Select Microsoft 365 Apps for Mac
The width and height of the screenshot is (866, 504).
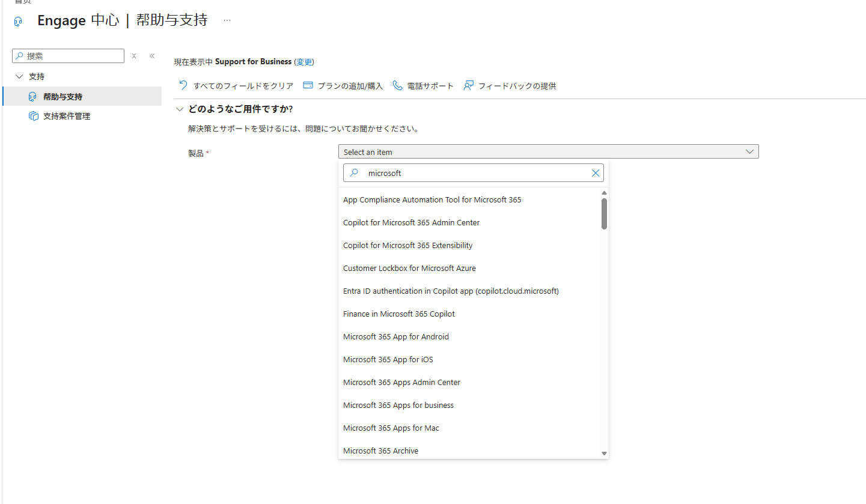pyautogui.click(x=469, y=428)
